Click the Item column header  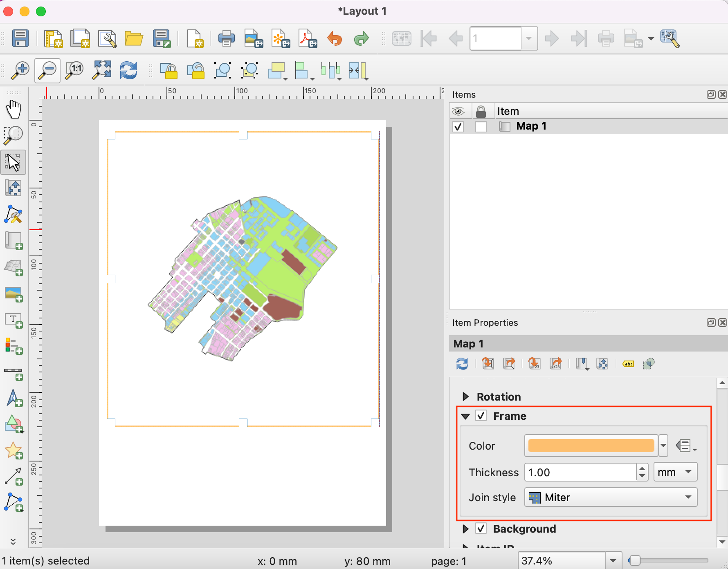[x=508, y=111]
